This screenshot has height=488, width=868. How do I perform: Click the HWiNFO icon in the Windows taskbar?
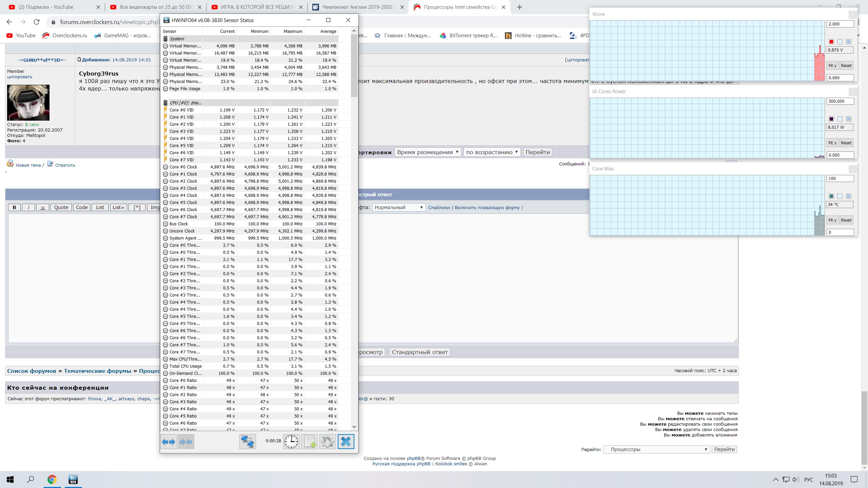coord(73,479)
